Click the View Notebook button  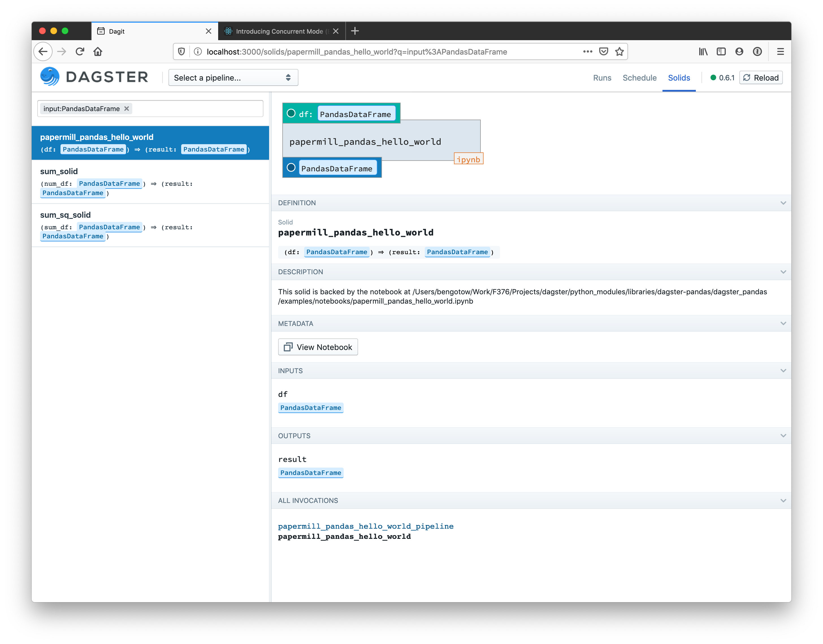pyautogui.click(x=318, y=347)
